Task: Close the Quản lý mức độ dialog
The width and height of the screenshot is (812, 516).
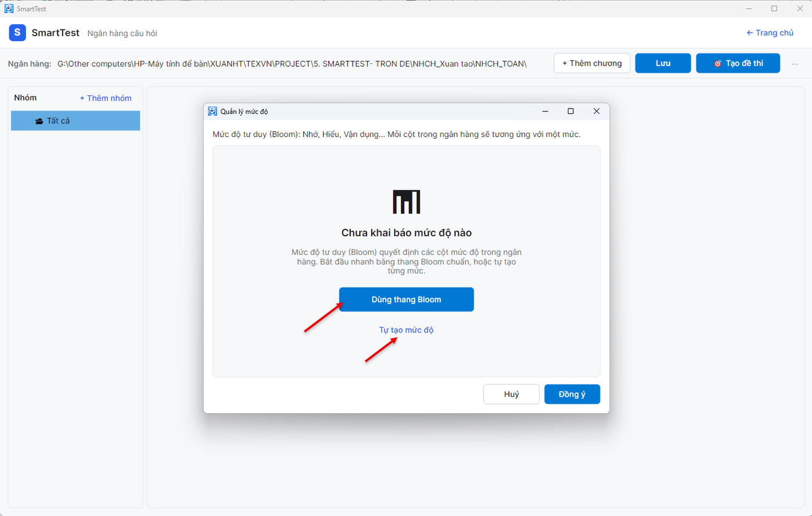Action: click(x=596, y=111)
